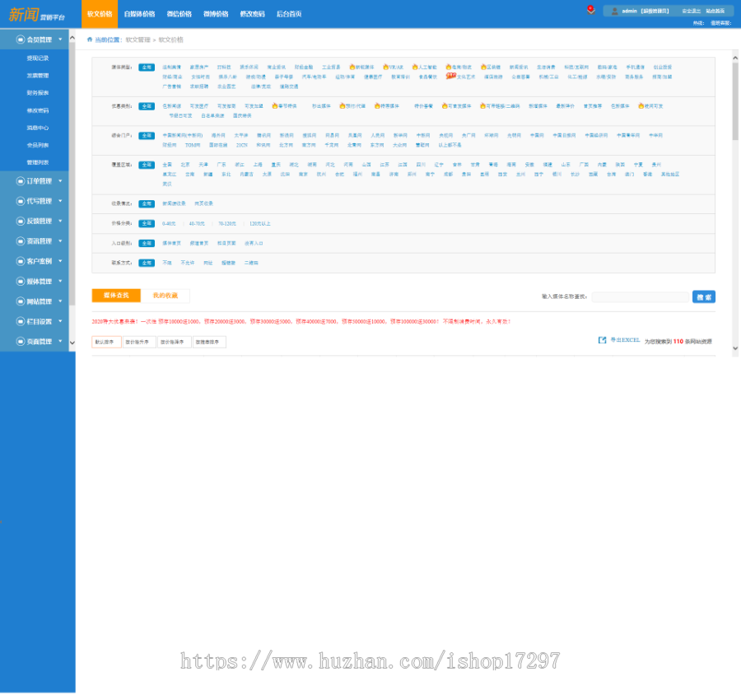Select the 默认排序 sort button
The height and width of the screenshot is (700, 741).
[106, 343]
